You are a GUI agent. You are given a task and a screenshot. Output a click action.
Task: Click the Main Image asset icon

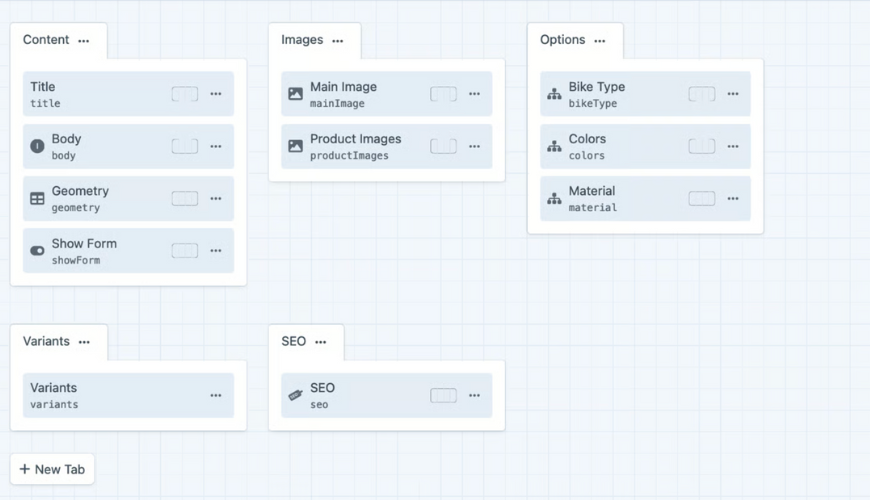(296, 94)
